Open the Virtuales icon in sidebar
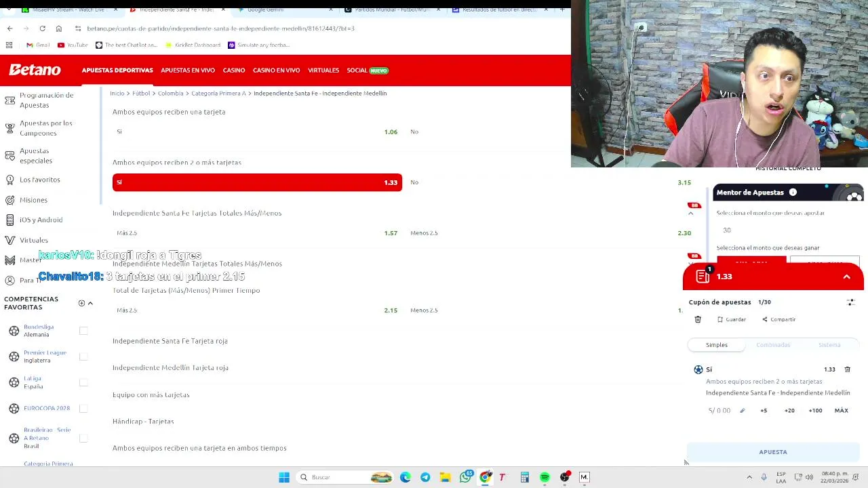This screenshot has height=488, width=868. 9,240
